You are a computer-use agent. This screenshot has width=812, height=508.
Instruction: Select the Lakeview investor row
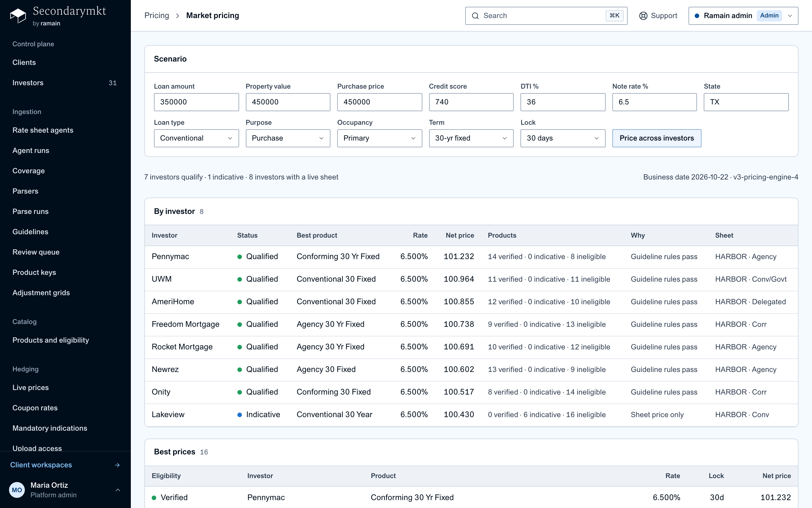coord(471,415)
